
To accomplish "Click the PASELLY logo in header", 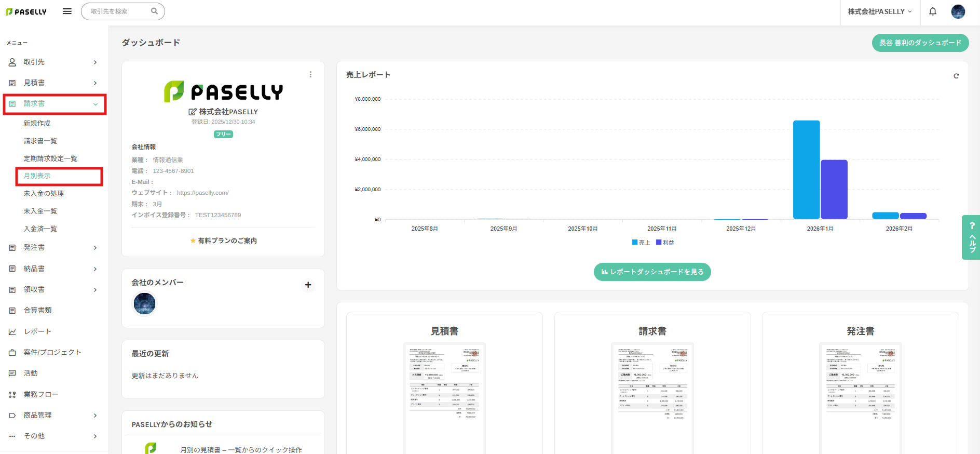I will pos(26,11).
